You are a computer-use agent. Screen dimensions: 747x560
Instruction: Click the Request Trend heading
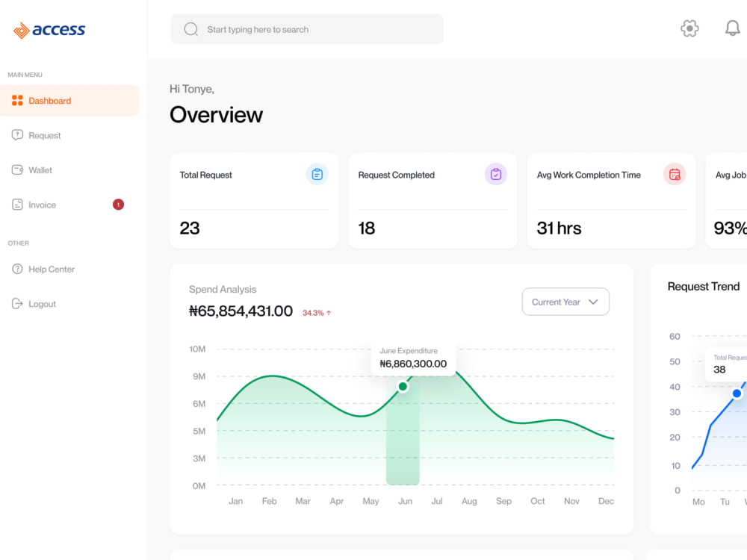(x=703, y=286)
